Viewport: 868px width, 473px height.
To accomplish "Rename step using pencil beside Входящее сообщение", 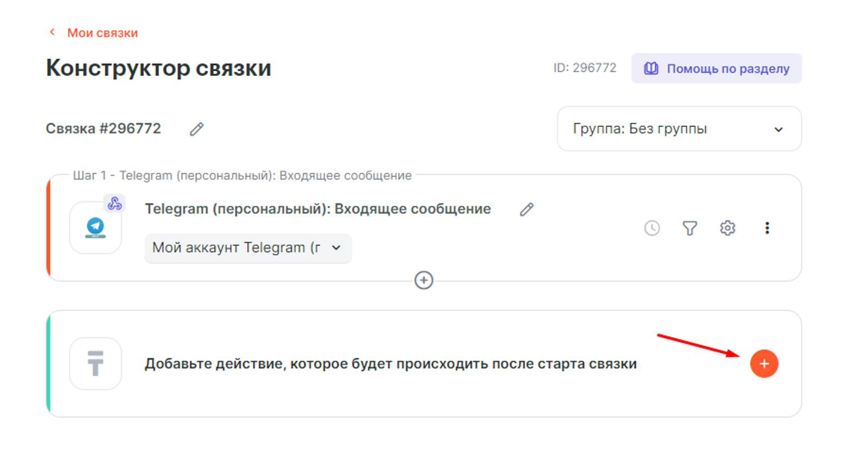I will click(526, 210).
